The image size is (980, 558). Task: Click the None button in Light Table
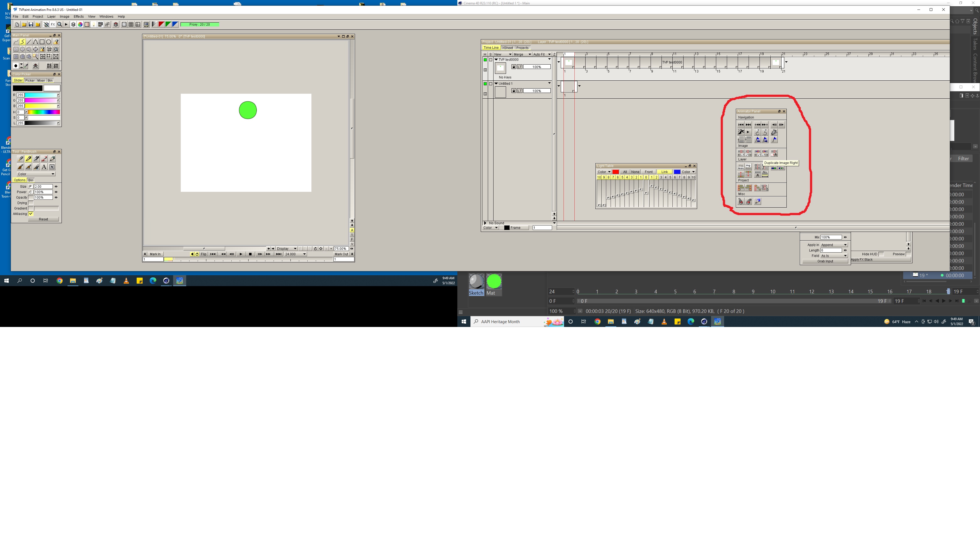pyautogui.click(x=635, y=172)
